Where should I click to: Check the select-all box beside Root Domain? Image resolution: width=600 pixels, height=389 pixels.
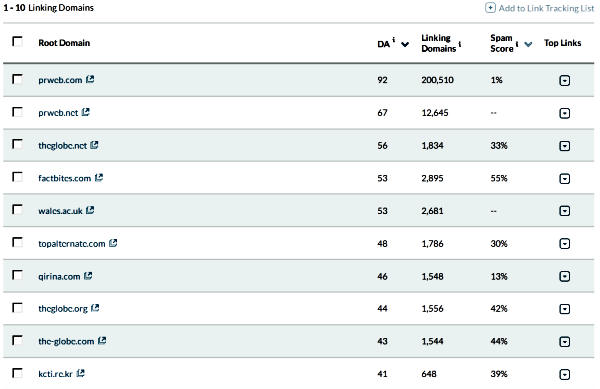(x=17, y=41)
